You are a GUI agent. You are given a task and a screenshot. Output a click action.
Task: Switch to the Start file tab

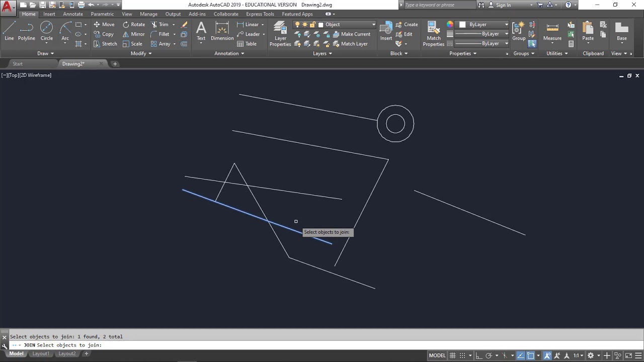(x=18, y=64)
